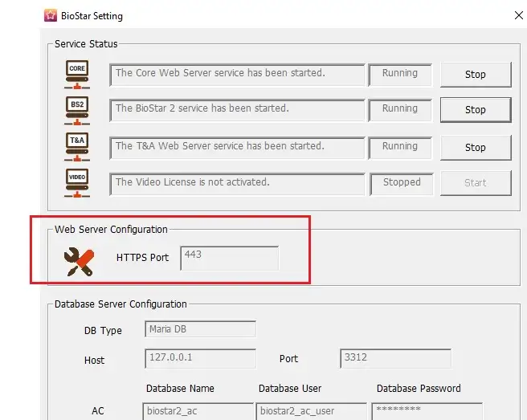This screenshot has height=420, width=527.
Task: Click the wrench and screwdriver configuration icon
Action: (79, 262)
